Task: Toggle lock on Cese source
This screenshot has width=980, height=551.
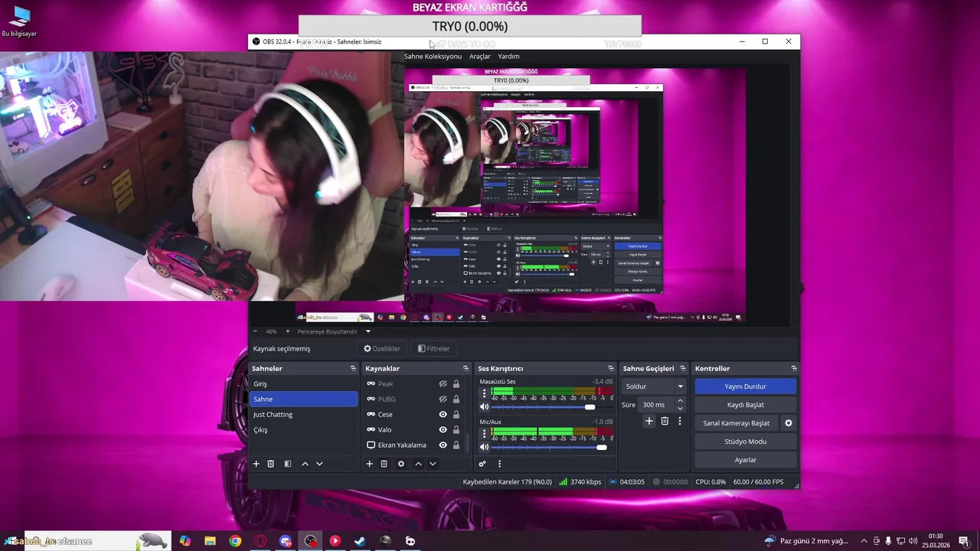Action: (456, 415)
